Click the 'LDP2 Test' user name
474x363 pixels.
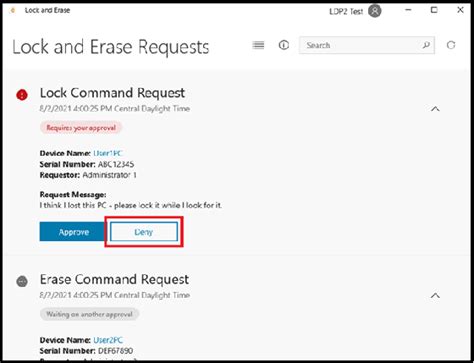pyautogui.click(x=346, y=11)
